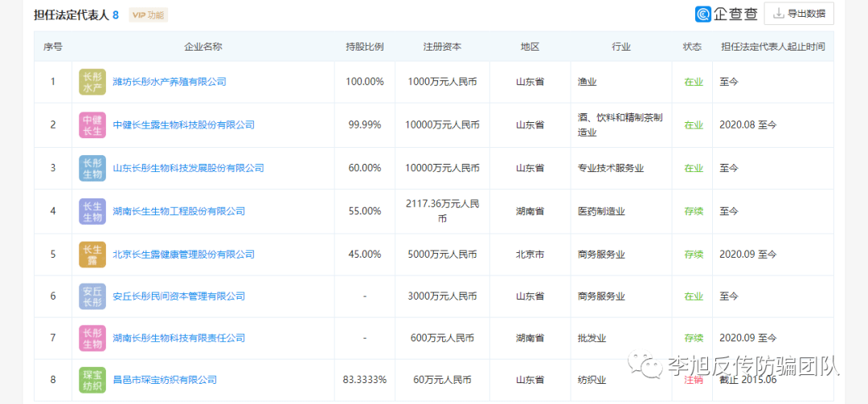Click the 中健长生 pink company logo icon
This screenshot has width=868, height=404.
(92, 125)
